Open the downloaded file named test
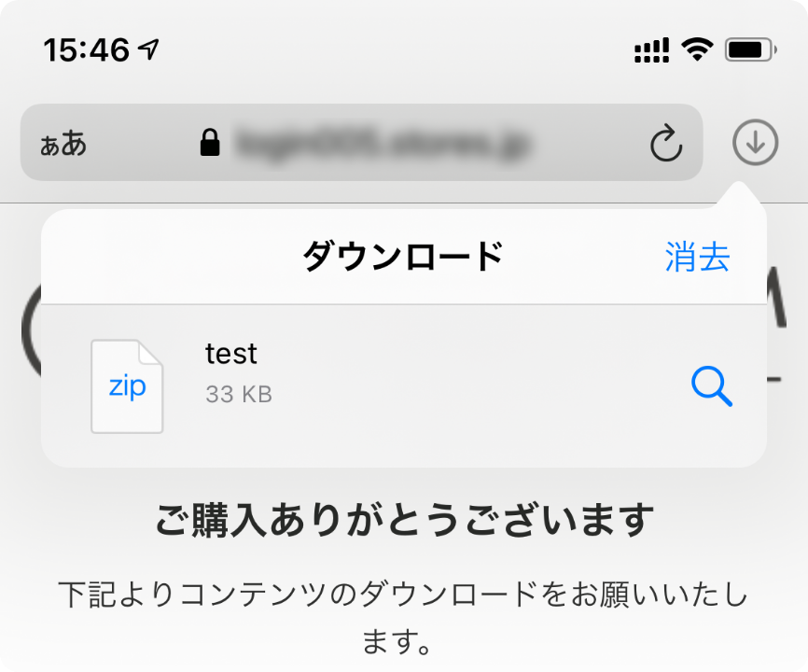808x672 pixels. [231, 354]
